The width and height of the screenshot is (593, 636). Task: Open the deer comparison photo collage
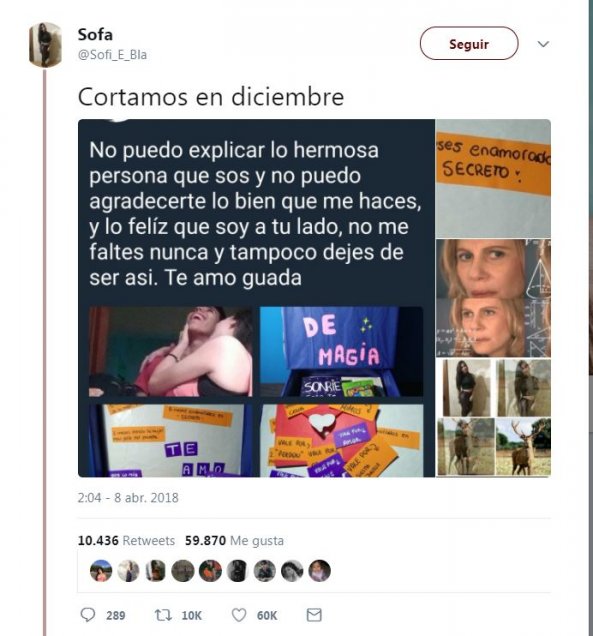click(x=493, y=418)
